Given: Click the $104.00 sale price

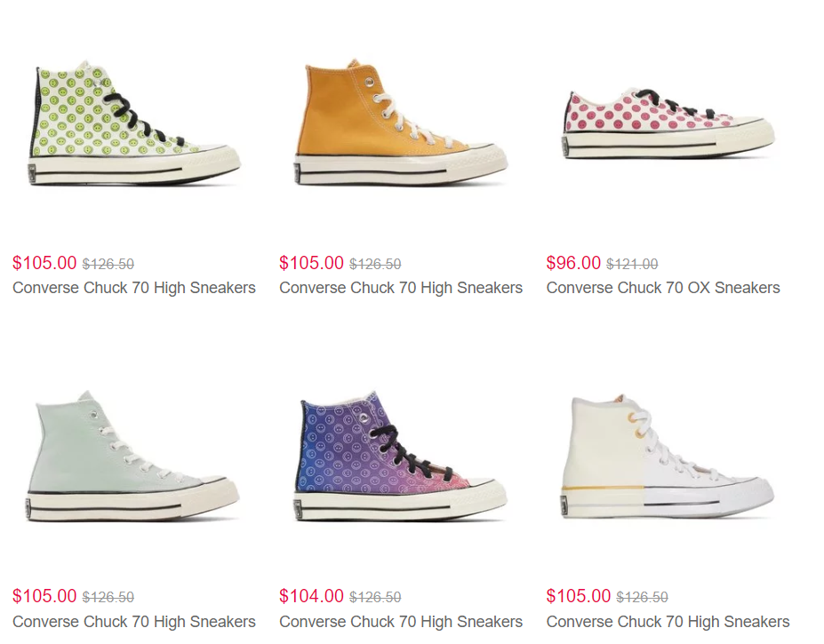Looking at the screenshot, I should click(x=312, y=596).
